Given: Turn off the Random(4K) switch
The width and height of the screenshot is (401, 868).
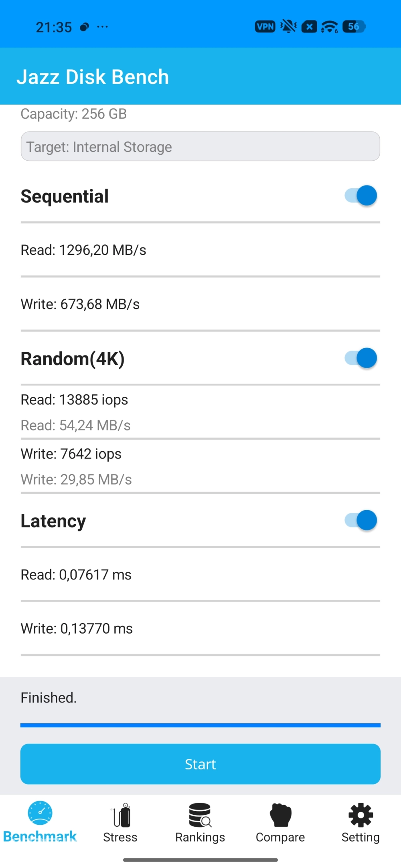Looking at the screenshot, I should tap(360, 358).
